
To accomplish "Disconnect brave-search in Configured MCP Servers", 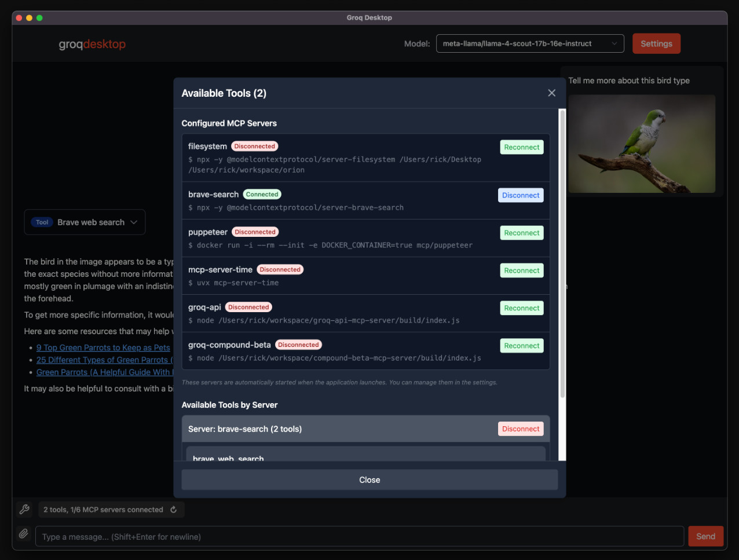I will coord(521,195).
